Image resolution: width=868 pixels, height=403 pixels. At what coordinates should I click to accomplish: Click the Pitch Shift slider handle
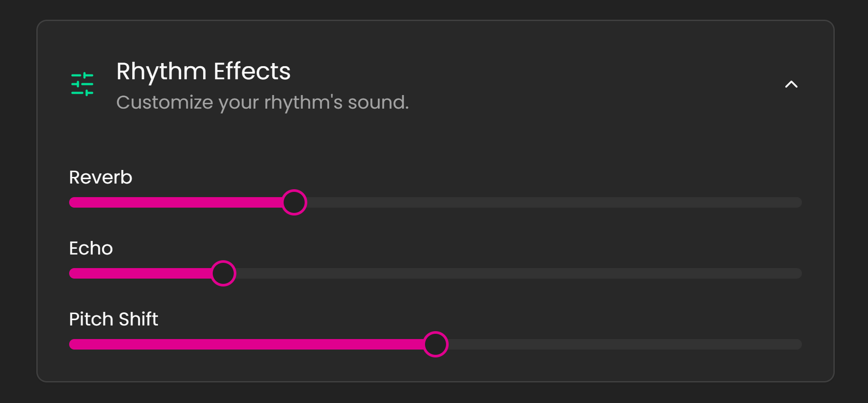(436, 344)
